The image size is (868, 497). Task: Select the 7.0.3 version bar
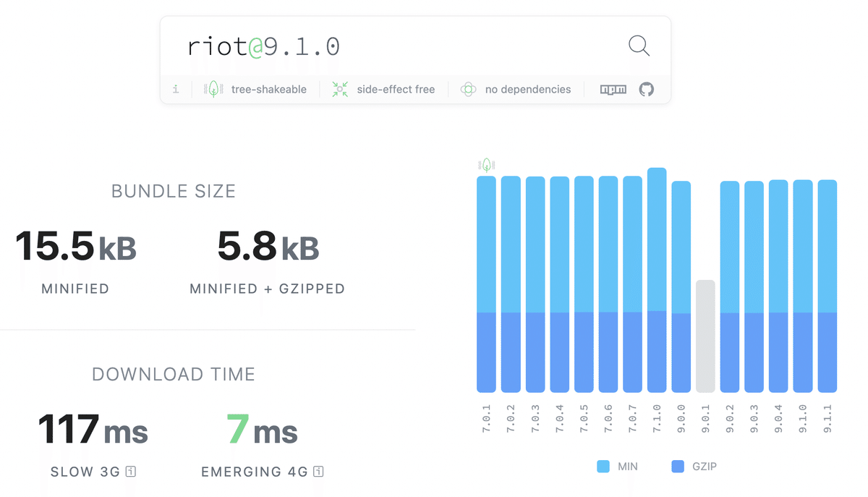[x=535, y=284]
